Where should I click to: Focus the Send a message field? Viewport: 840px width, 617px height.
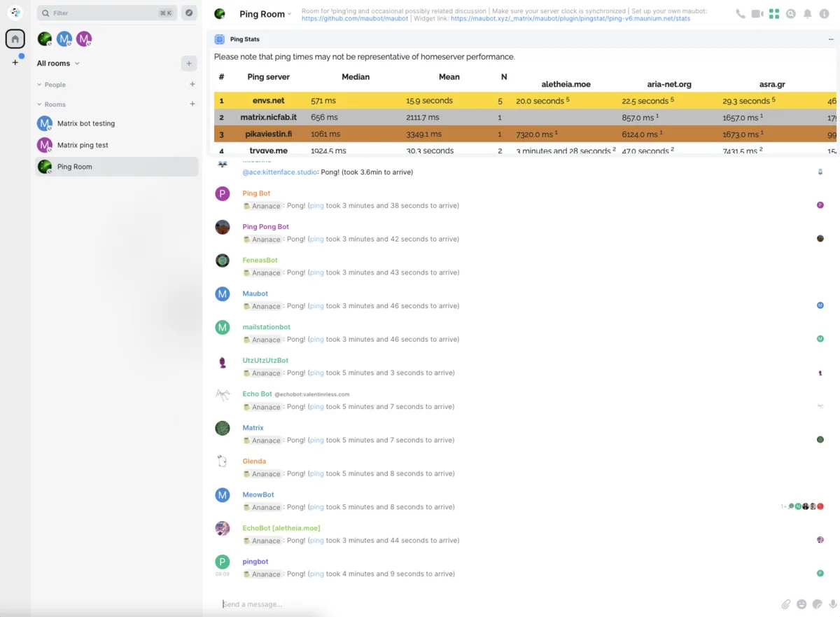click(x=490, y=604)
